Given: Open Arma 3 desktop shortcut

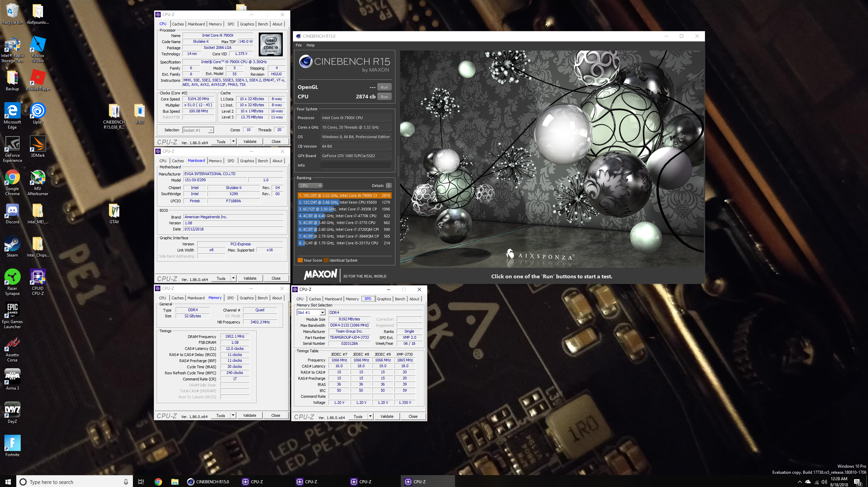Looking at the screenshot, I should pyautogui.click(x=12, y=380).
